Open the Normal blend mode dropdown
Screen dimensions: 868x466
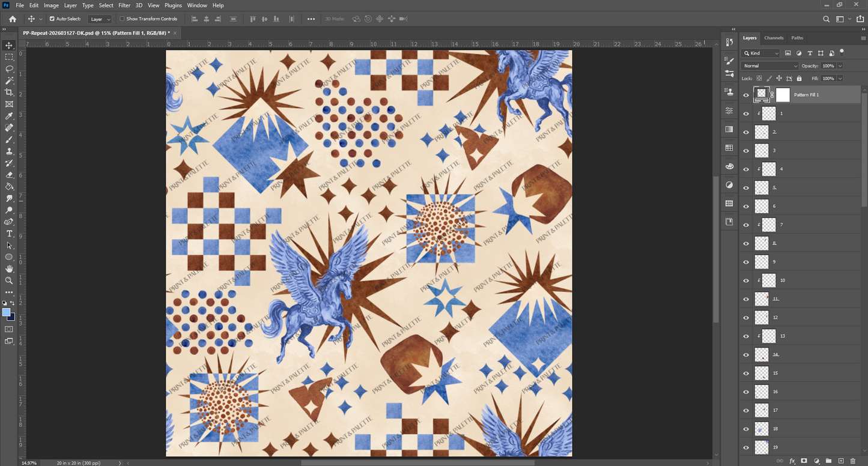[x=770, y=65]
